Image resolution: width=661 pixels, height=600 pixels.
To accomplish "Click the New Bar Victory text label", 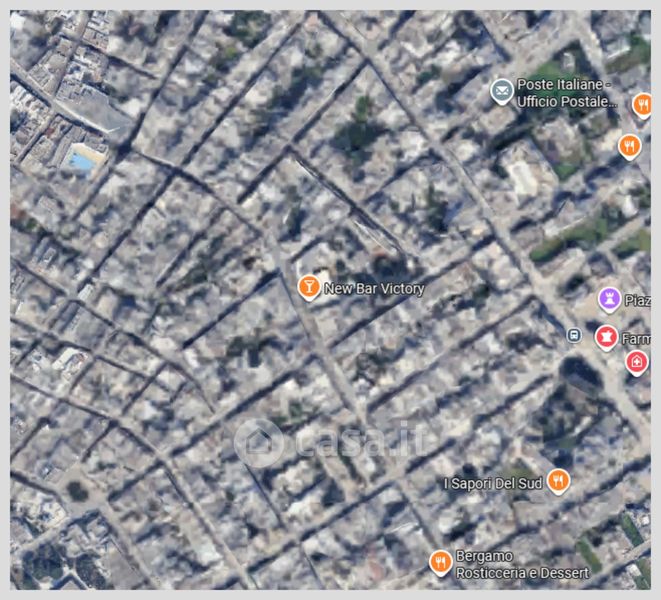I will (x=375, y=289).
